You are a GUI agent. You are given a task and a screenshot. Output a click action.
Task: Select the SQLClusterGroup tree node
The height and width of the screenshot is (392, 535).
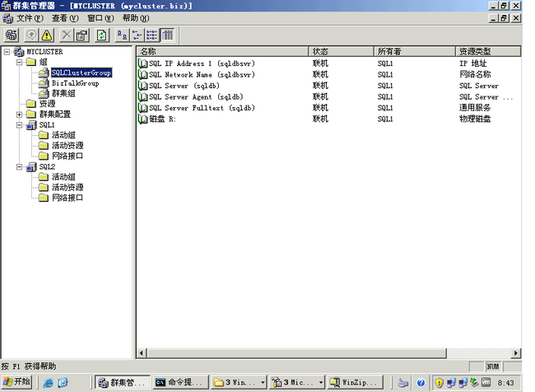tap(81, 72)
